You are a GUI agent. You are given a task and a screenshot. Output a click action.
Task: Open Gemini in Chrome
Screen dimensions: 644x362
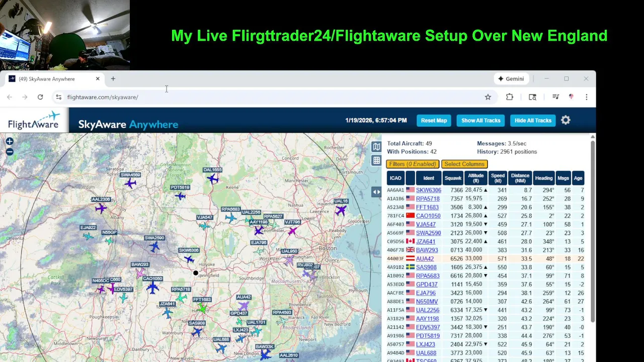[x=511, y=79]
